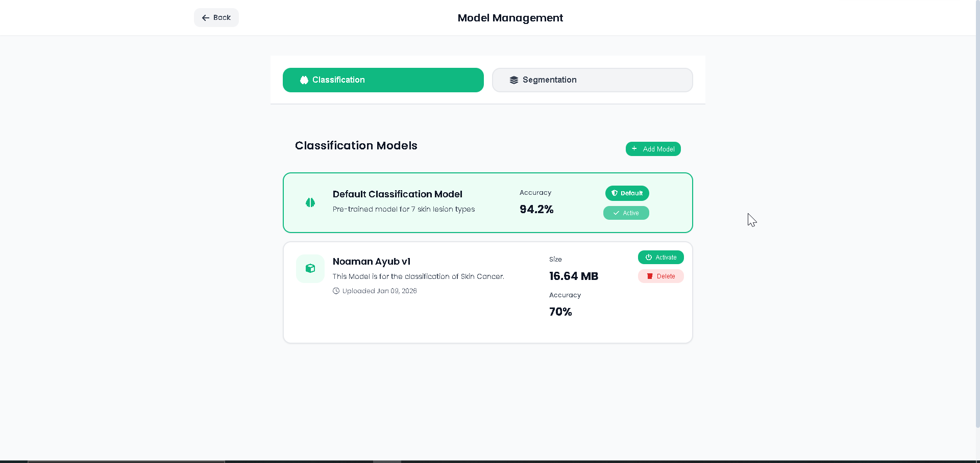Click the layers icon on Segmentation tab
Viewport: 980px width, 463px height.
point(513,80)
